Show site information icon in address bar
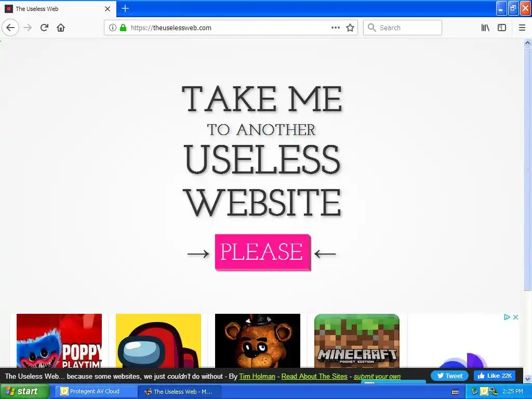The height and width of the screenshot is (399, 532). tap(112, 28)
